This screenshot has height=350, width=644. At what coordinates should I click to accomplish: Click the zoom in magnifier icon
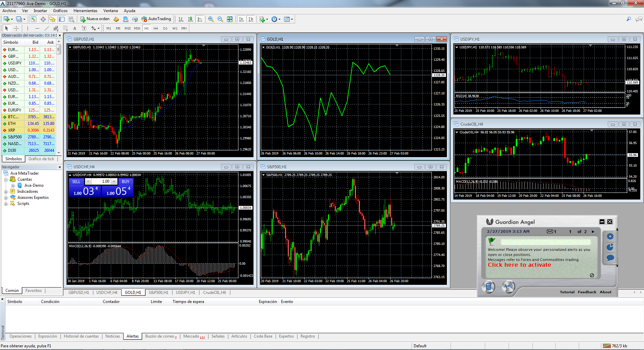(211, 19)
